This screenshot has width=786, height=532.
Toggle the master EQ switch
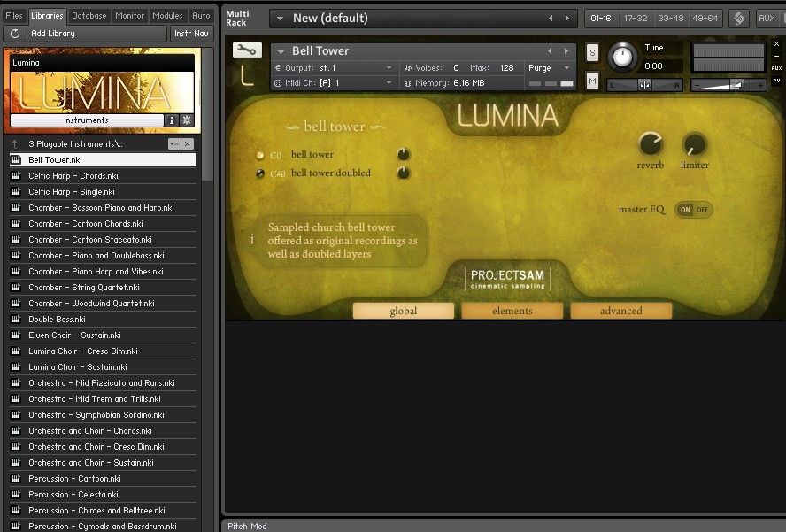coord(693,210)
